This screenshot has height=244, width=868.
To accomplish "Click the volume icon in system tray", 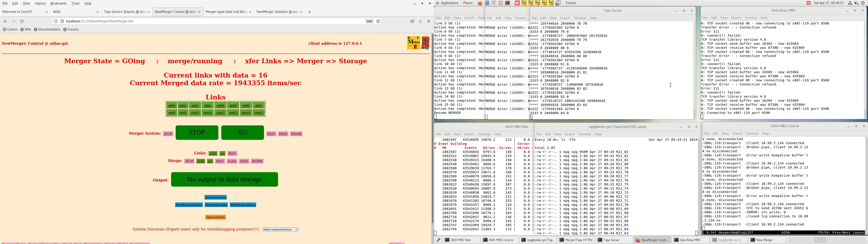I will point(856,3).
